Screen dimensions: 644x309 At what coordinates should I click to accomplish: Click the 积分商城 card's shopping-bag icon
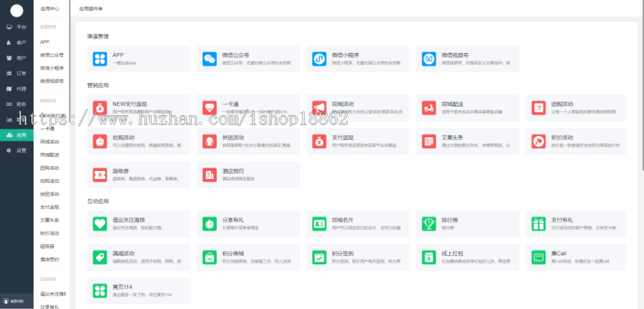(x=210, y=257)
